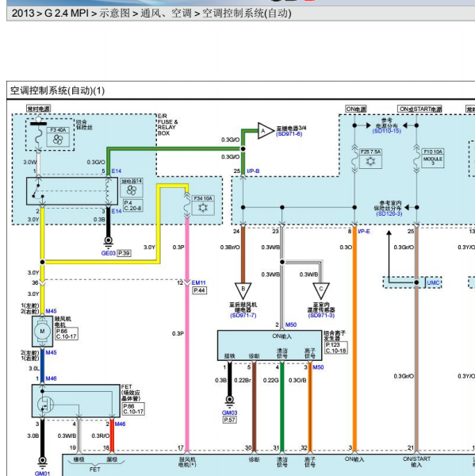Screen dimensions: 475x476
Task: Click the P.4 C.20-8 reference box
Action: [x=133, y=205]
